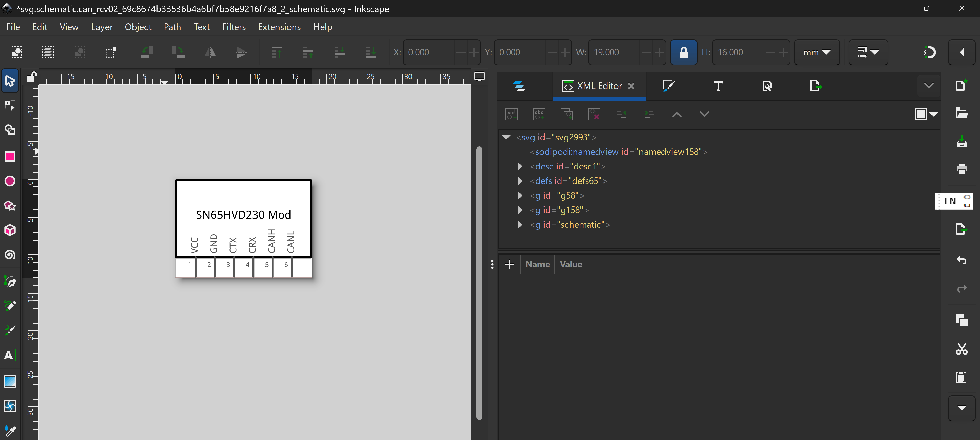This screenshot has height=440, width=980.
Task: Select the Text tool in toolbox
Action: (10, 355)
